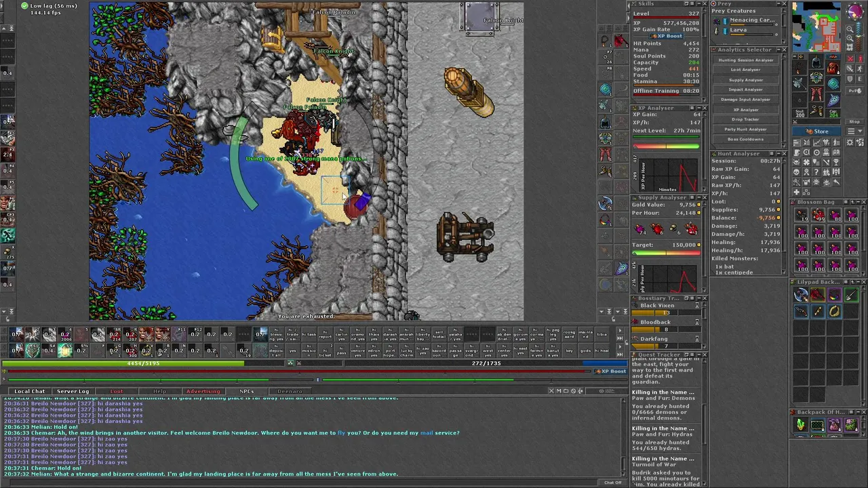This screenshot has height=488, width=868.
Task: Click the compass rose above the minimap controls
Action: 855,12
